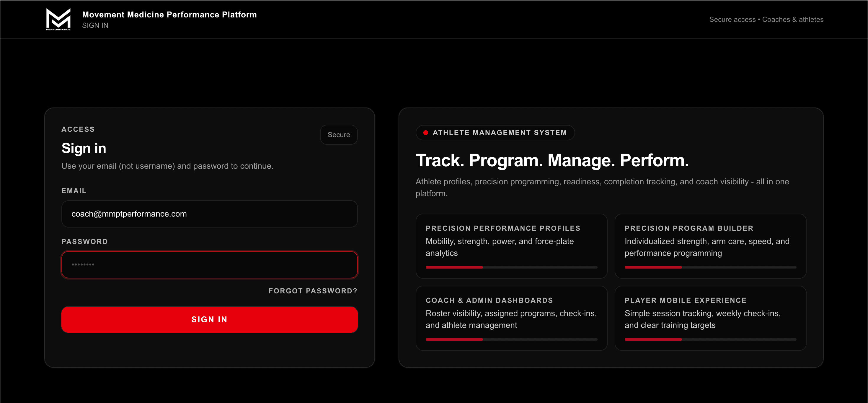Screen dimensions: 868x403
Task: Click the PASSWORD field label
Action: [x=84, y=241]
